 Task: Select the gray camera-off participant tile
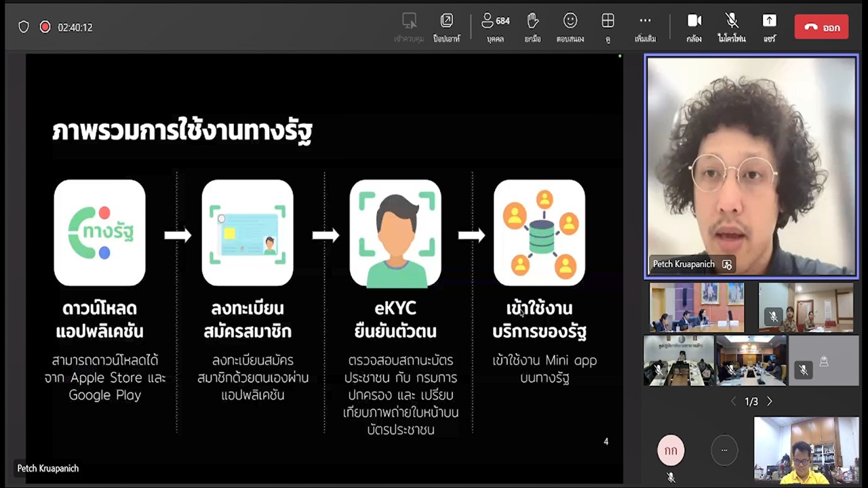pyautogui.click(x=824, y=361)
